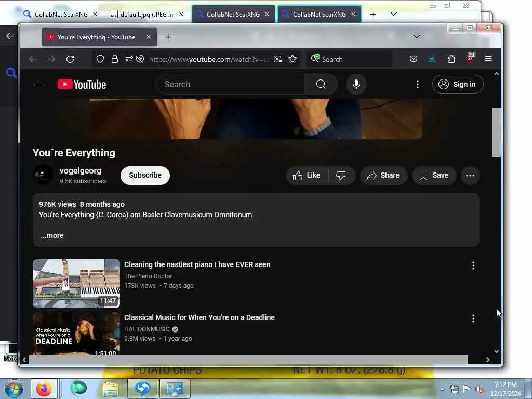Dislike the video with thumbs-down
The width and height of the screenshot is (532, 399).
341,176
